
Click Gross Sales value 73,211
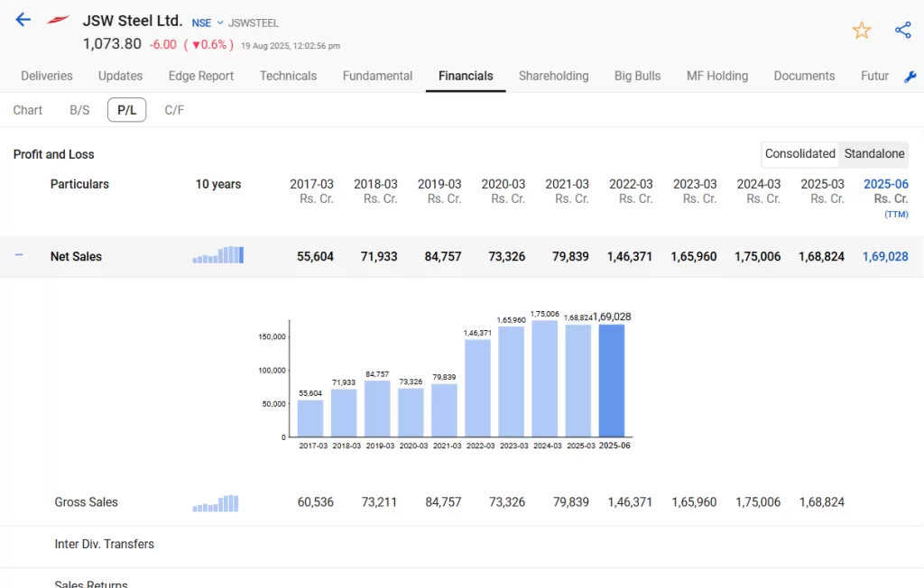(x=379, y=502)
